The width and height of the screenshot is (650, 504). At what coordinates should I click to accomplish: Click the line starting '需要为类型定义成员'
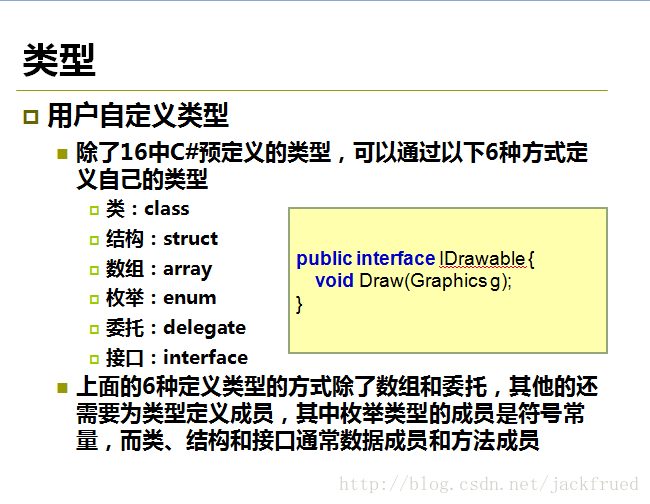click(330, 413)
